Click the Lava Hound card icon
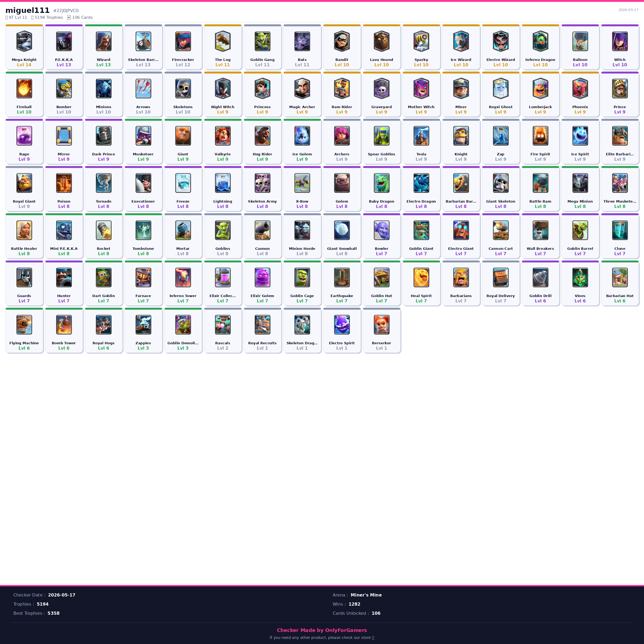Viewport: 644px width, 644px height. click(x=382, y=41)
